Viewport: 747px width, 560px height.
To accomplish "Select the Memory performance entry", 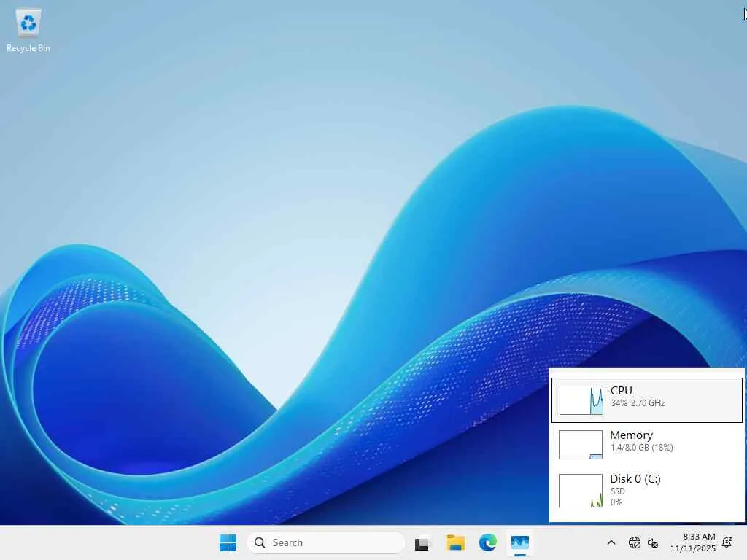I will (647, 444).
